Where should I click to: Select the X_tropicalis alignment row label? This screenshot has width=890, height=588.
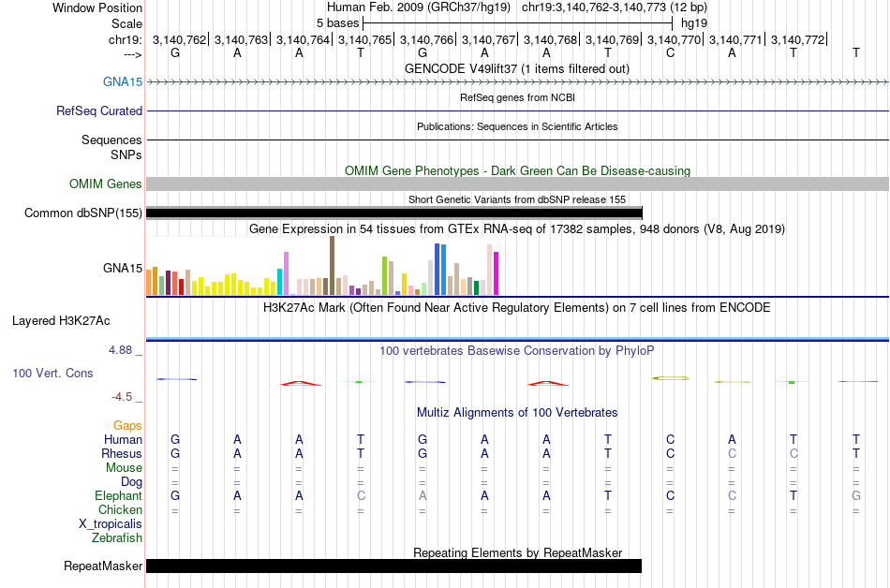(111, 524)
